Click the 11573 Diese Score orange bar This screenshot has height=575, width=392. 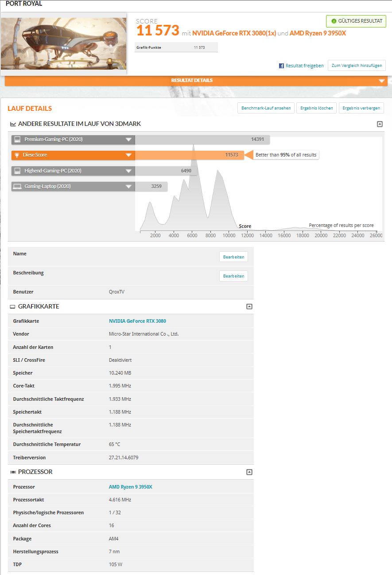[x=190, y=155]
